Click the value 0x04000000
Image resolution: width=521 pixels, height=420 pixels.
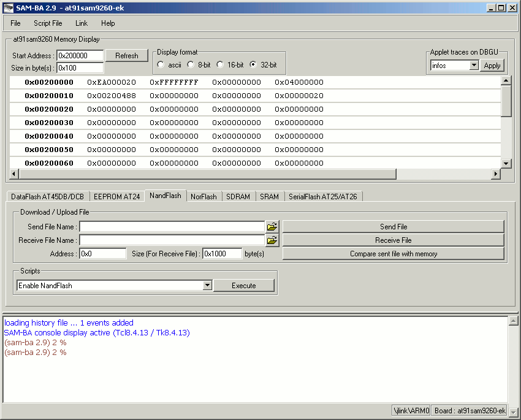(x=299, y=82)
